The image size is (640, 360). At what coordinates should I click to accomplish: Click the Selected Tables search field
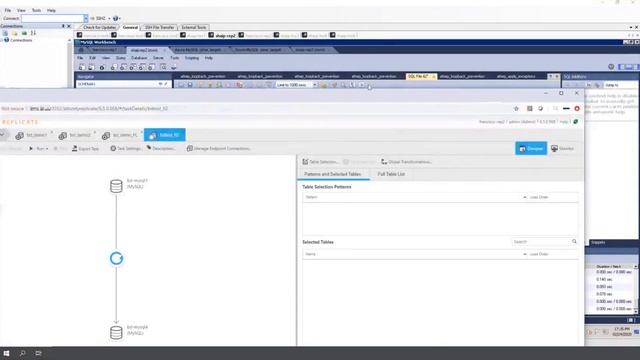(541, 242)
